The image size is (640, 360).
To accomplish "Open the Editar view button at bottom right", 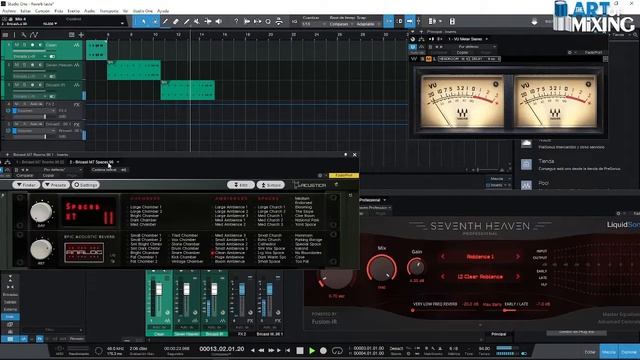I will (590, 352).
